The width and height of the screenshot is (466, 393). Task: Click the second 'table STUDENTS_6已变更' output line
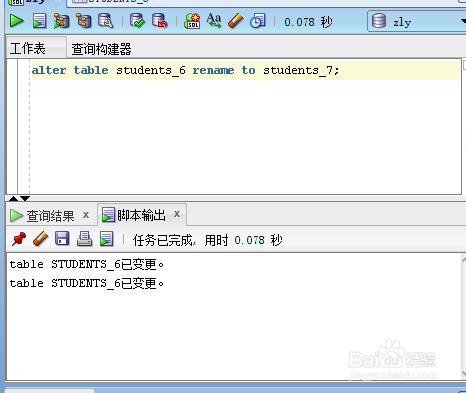click(87, 283)
